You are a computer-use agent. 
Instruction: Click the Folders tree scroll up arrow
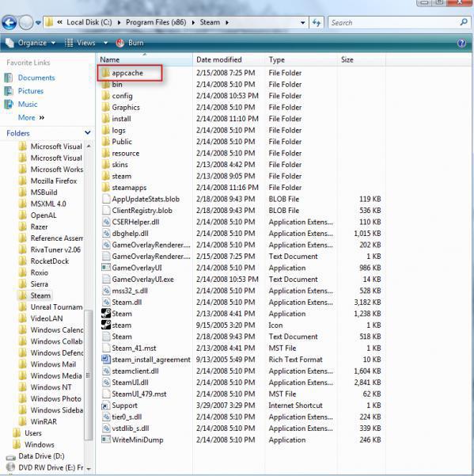(x=89, y=146)
